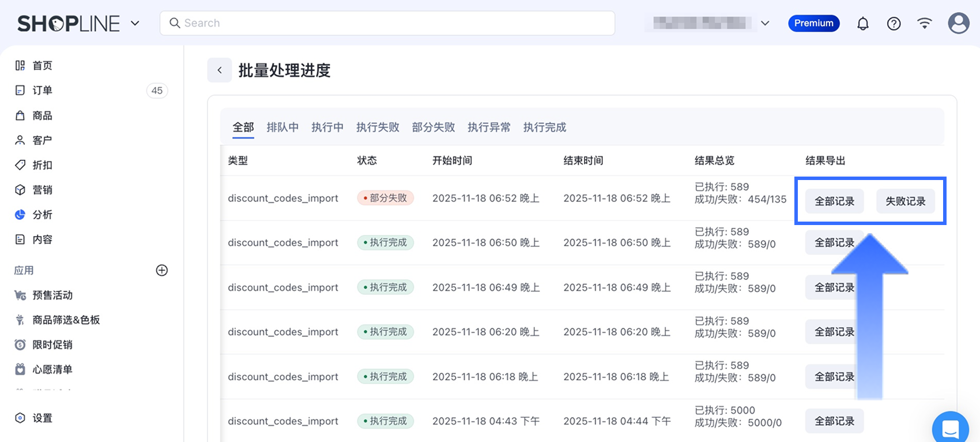Switch to the 部分失败 tab
The image size is (980, 442).
click(x=434, y=128)
